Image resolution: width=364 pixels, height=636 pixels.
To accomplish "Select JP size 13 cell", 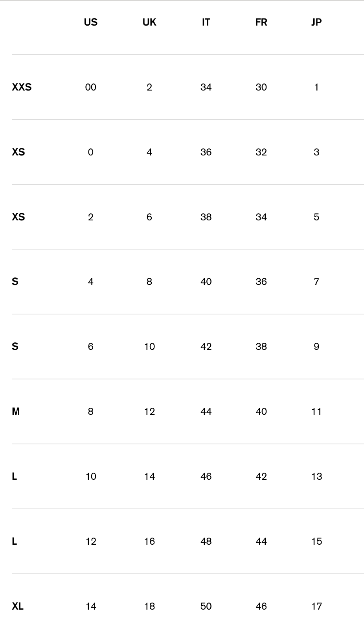I will coord(316,477).
